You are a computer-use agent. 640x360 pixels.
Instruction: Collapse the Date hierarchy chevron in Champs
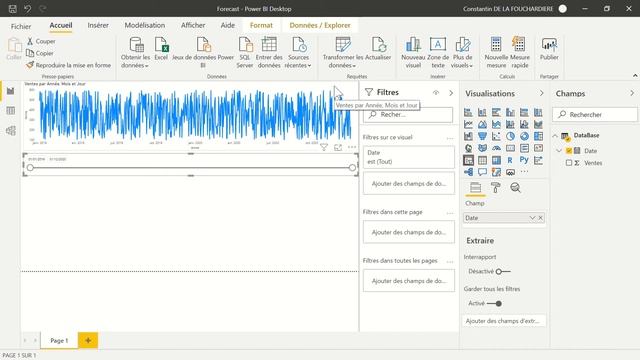(x=559, y=151)
